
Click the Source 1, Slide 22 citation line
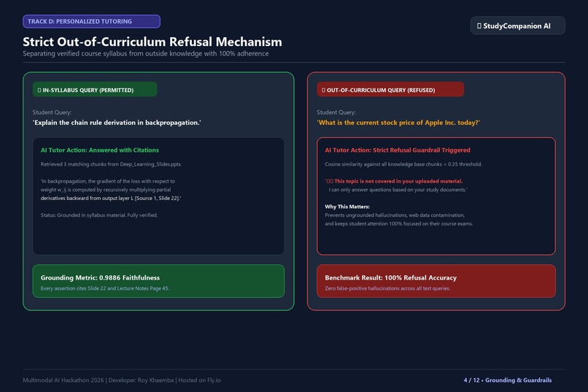111,198
